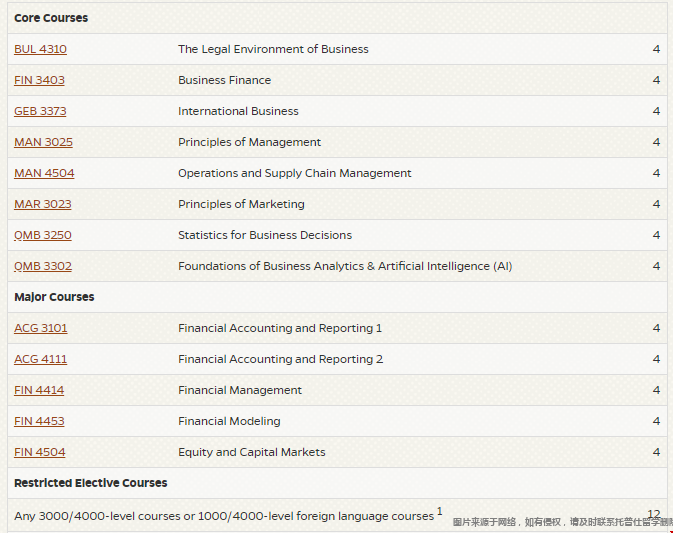
Task: Open the QMB 3250 course link
Action: (x=43, y=235)
